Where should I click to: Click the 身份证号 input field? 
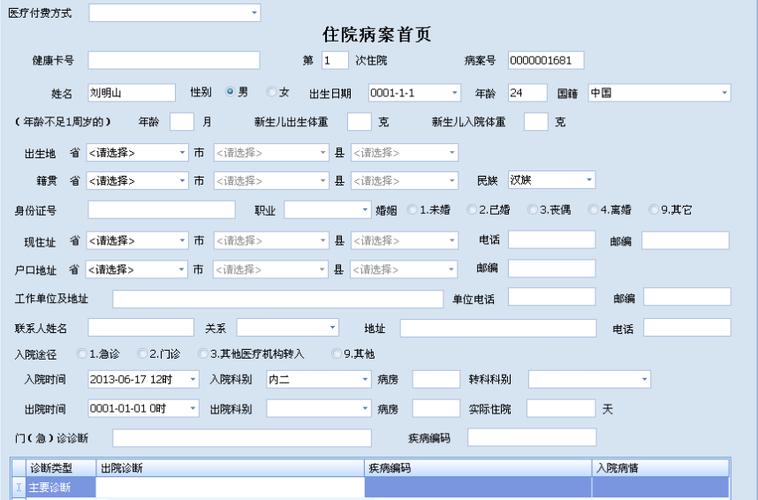coord(161,210)
